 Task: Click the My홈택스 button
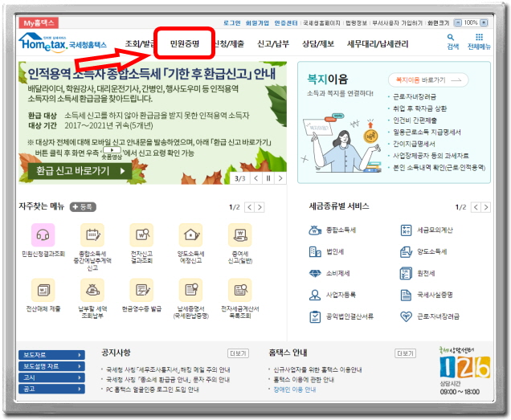pos(39,22)
